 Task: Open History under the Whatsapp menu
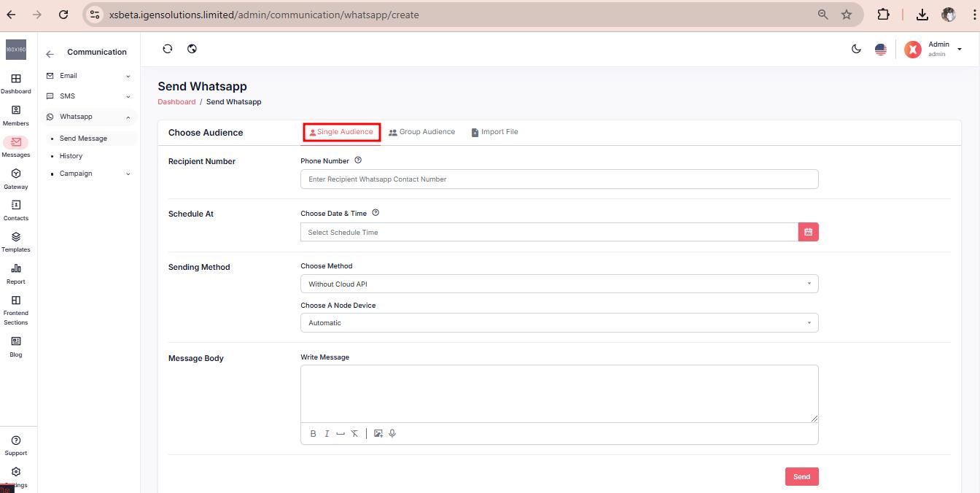click(x=71, y=156)
